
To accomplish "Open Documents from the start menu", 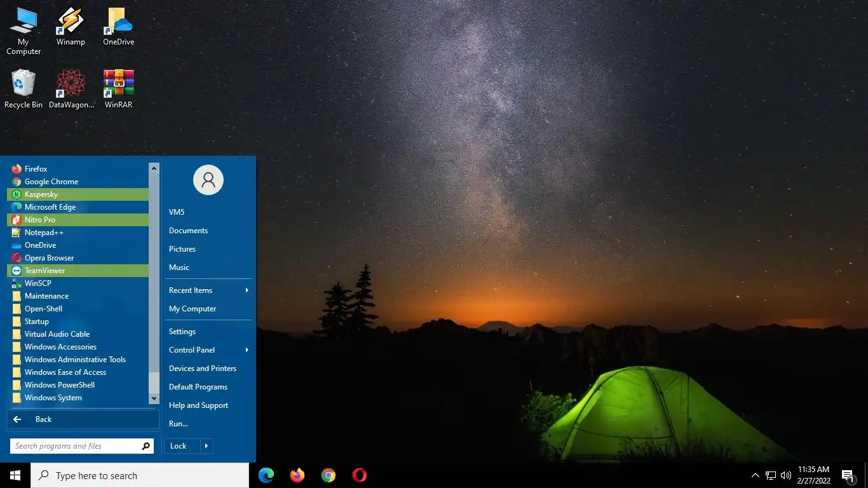I will coord(208,231).
